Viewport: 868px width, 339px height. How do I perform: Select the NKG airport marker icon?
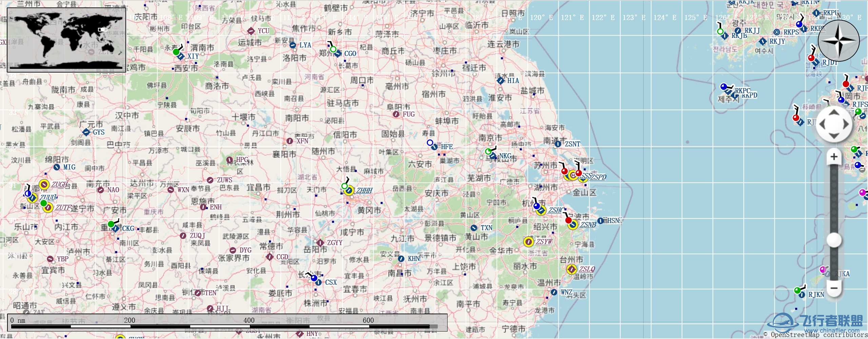(x=493, y=156)
